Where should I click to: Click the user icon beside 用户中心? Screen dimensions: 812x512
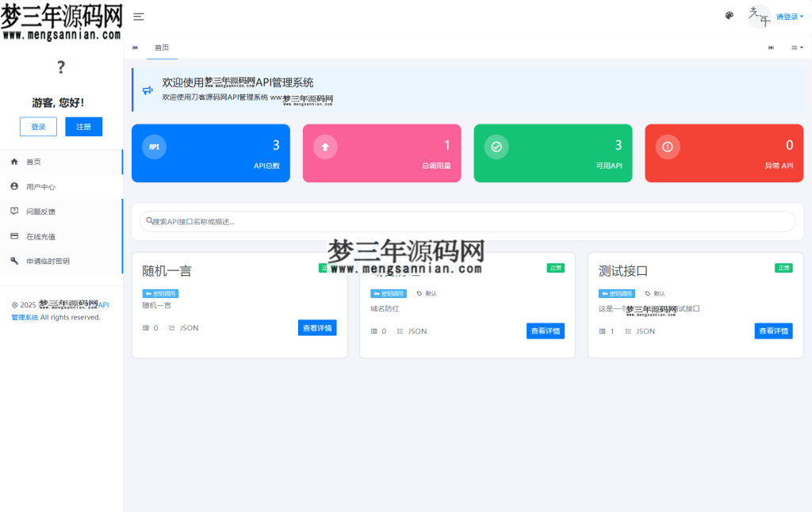14,186
